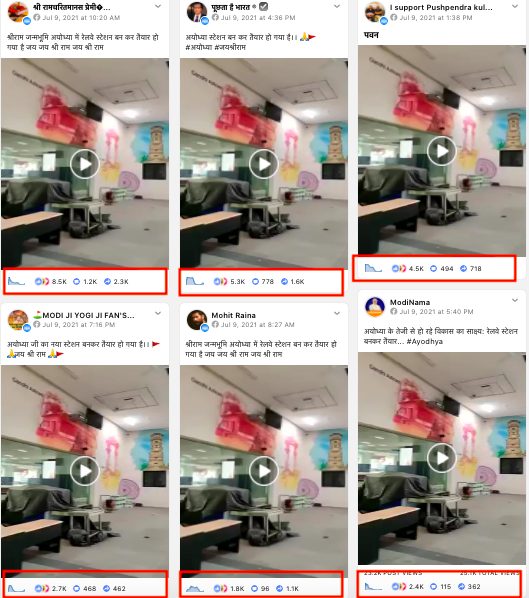Open the performance graph icon beside 4.5K reactions
Image resolution: width=529 pixels, height=598 pixels.
tap(373, 268)
